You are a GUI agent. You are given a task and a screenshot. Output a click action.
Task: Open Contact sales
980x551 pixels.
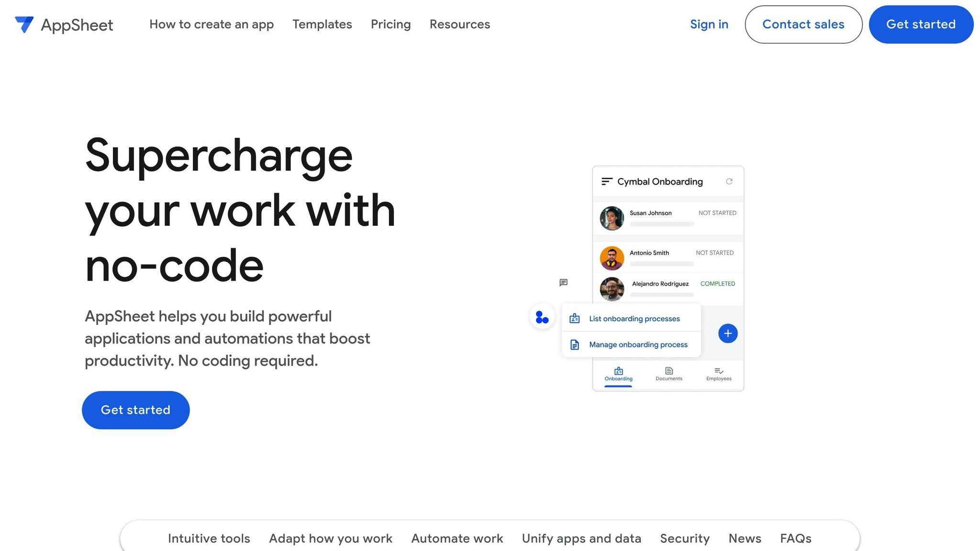pyautogui.click(x=803, y=24)
